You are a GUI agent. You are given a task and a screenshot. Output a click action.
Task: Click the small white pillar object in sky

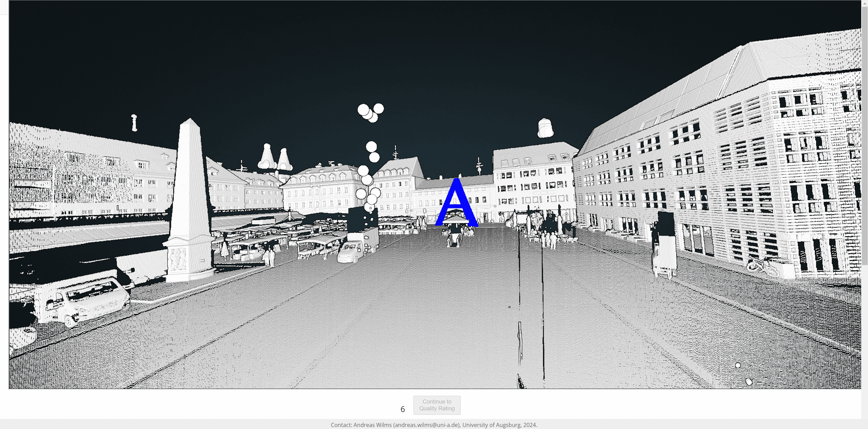click(x=134, y=123)
